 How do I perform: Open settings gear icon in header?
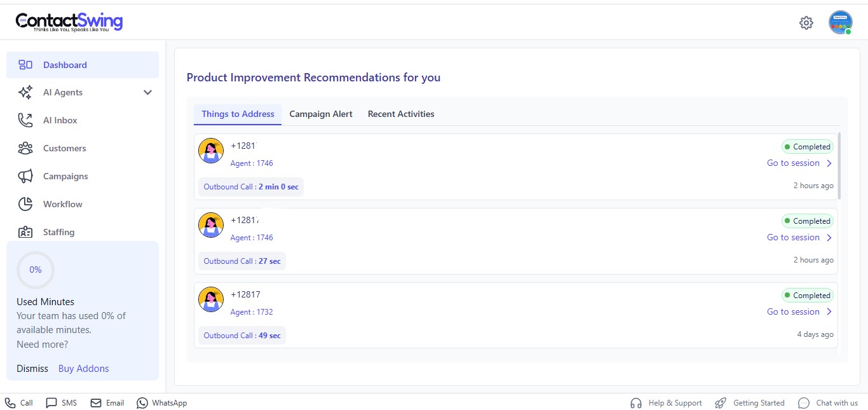click(x=806, y=23)
